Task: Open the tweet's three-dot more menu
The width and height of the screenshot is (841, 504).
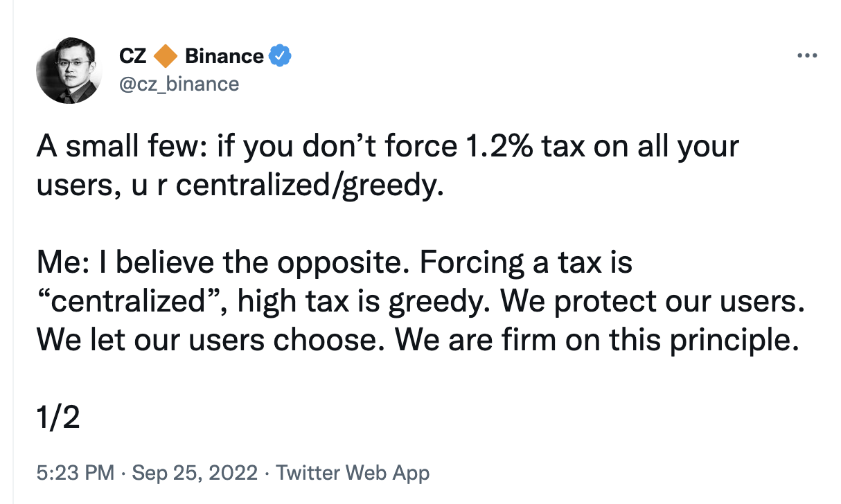Action: [808, 56]
